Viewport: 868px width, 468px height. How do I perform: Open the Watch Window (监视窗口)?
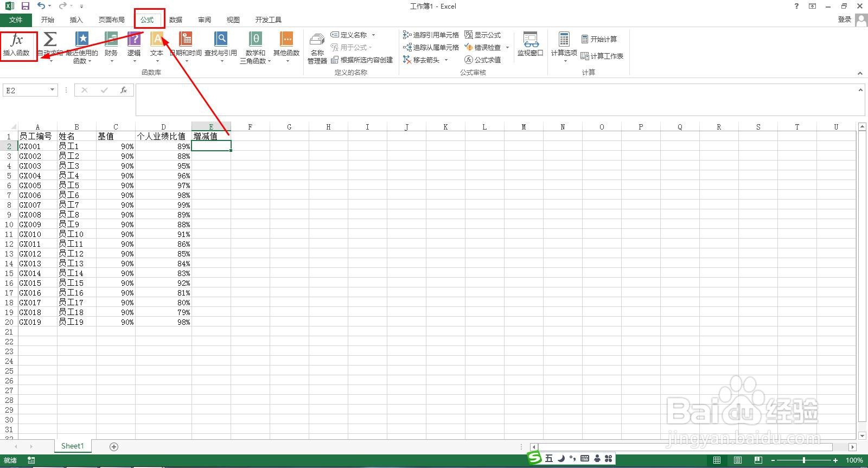(530, 44)
